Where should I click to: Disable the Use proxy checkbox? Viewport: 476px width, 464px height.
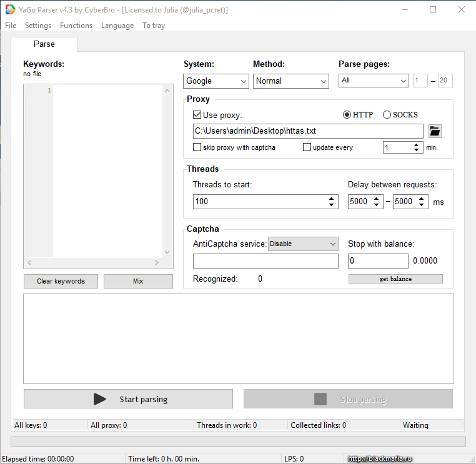coord(197,115)
